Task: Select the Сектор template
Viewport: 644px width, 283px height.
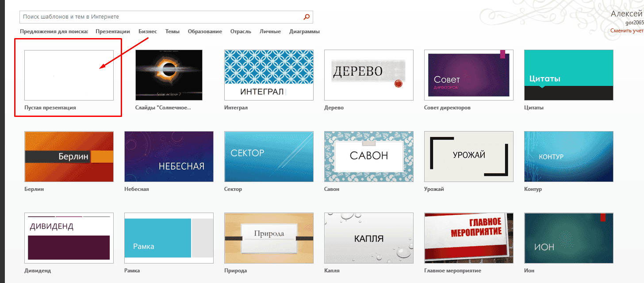Action: (x=268, y=156)
